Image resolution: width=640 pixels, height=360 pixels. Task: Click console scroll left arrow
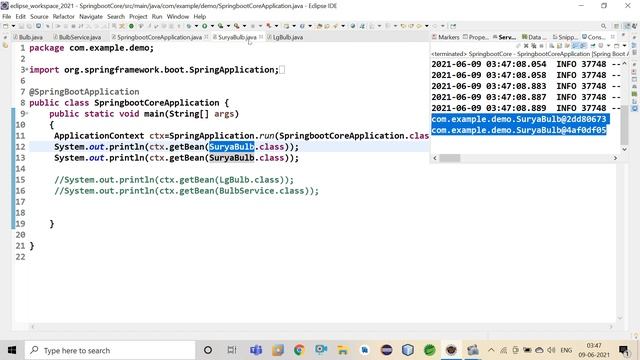click(435, 158)
